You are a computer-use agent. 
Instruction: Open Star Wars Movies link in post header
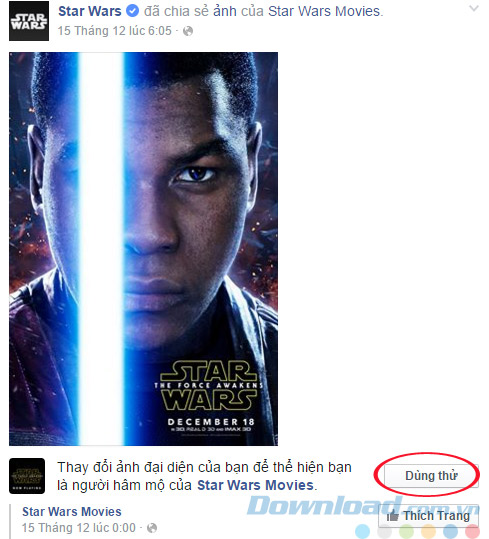point(324,11)
